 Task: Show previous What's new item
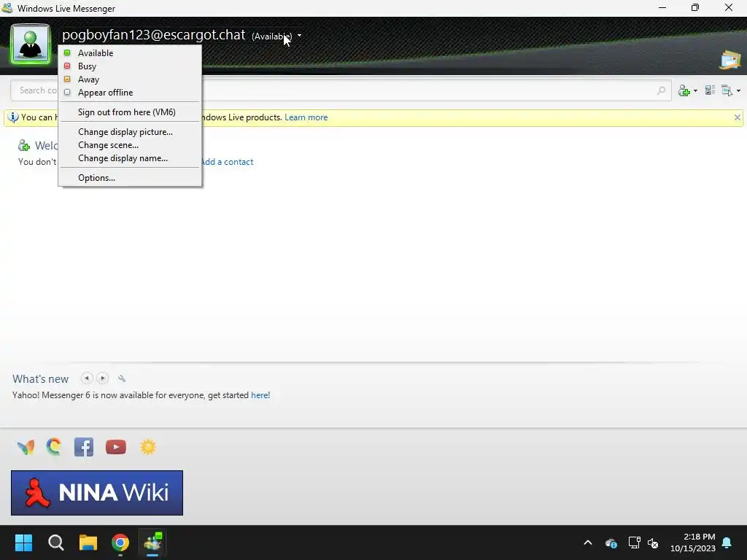coord(87,378)
